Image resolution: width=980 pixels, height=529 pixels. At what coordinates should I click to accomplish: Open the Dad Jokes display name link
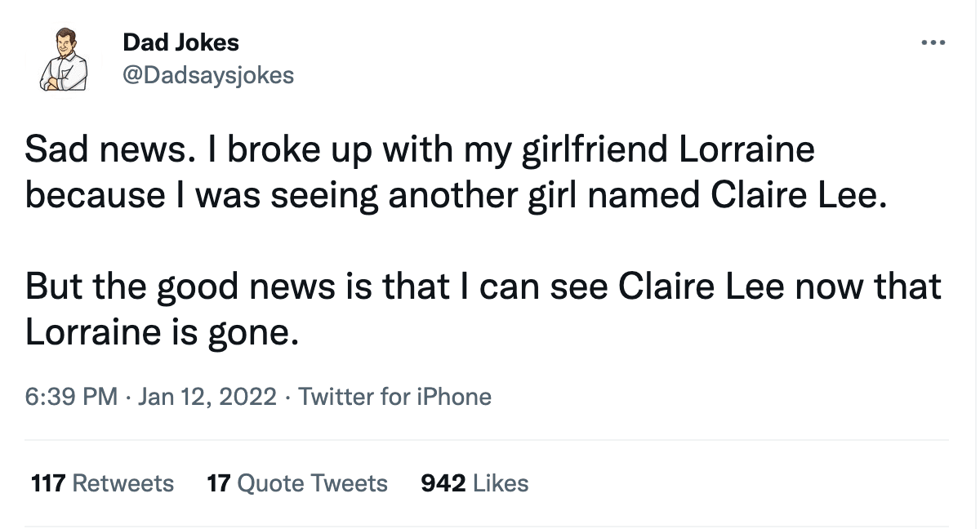(x=180, y=42)
